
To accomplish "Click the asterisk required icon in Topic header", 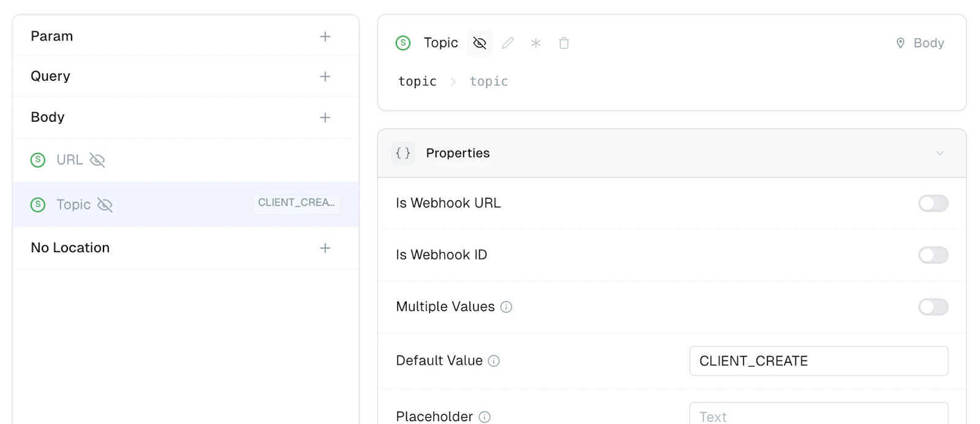I will point(536,43).
